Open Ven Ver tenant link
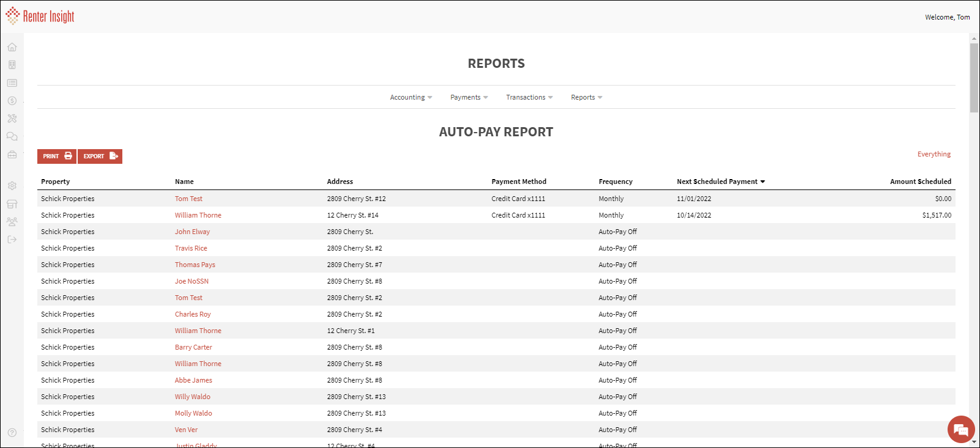This screenshot has height=448, width=980. 186,430
